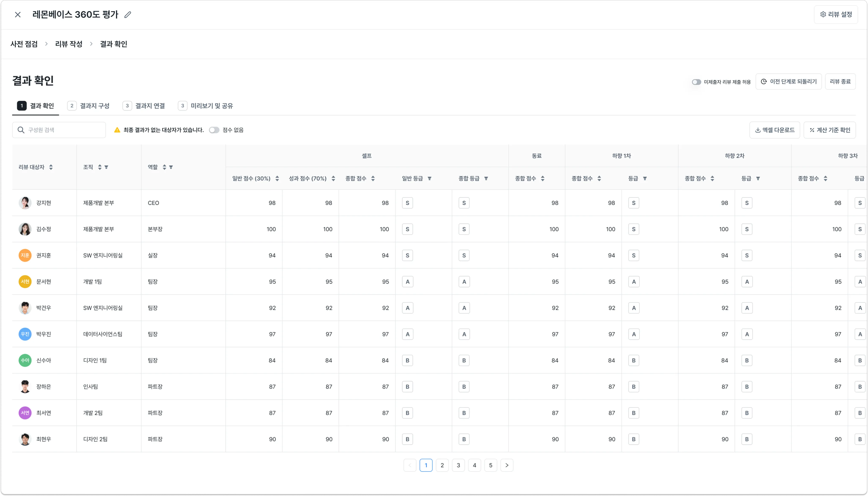This screenshot has width=868, height=496.
Task: Go to page 5 of results
Action: click(x=491, y=465)
